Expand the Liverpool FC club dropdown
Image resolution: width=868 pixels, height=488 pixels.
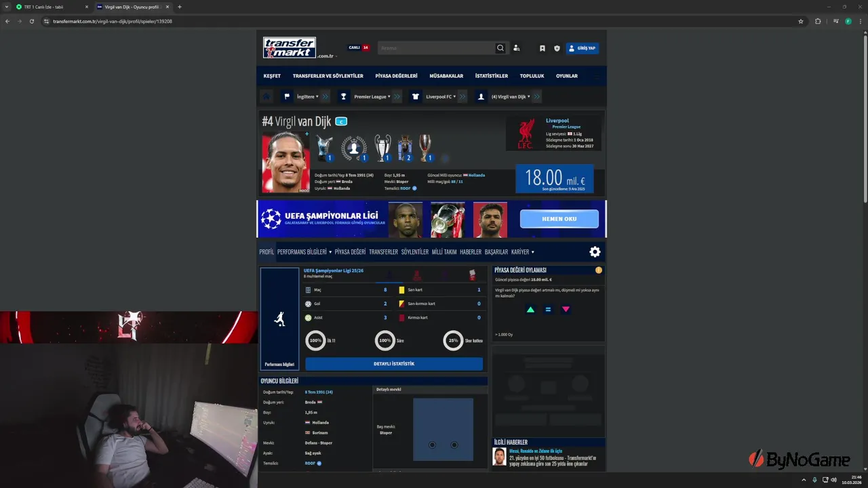pos(441,96)
